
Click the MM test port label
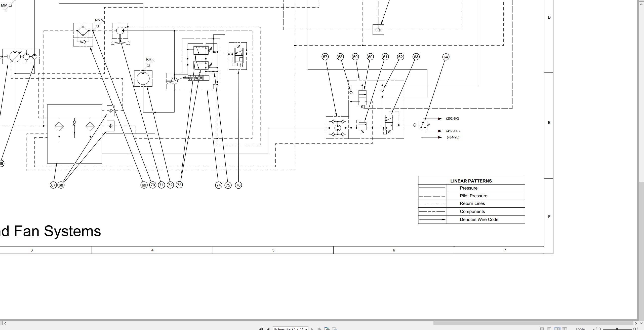(x=4, y=5)
